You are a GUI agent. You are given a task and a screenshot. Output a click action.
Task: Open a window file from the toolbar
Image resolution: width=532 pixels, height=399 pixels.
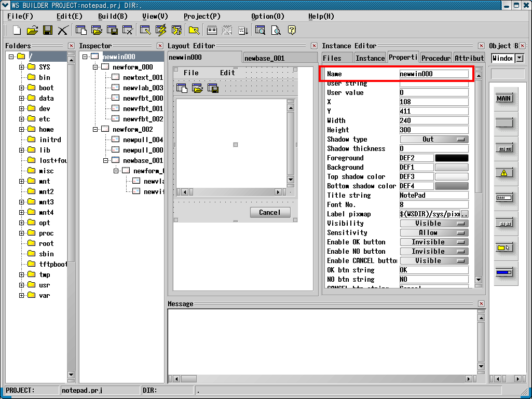(x=97, y=30)
